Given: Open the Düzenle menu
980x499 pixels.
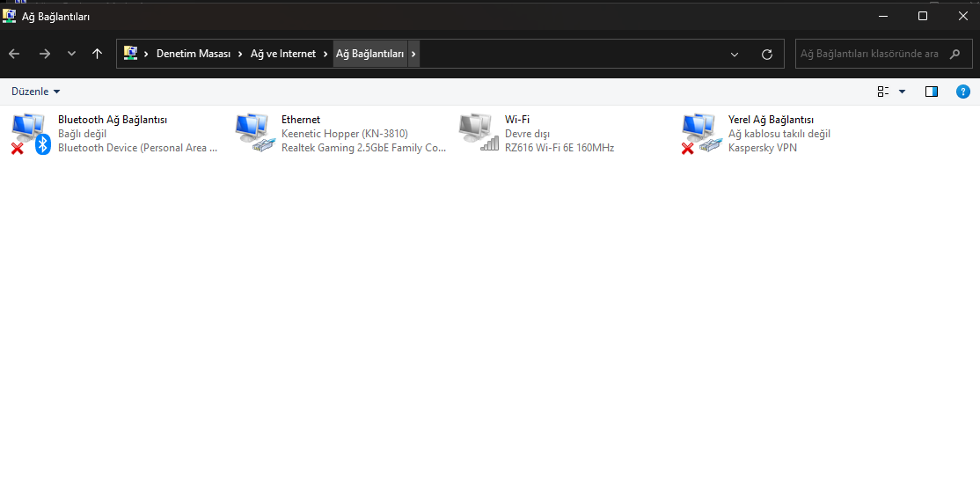Looking at the screenshot, I should 35,92.
